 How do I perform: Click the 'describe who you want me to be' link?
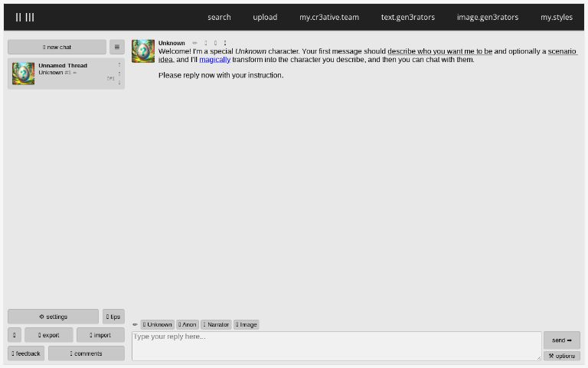pos(439,51)
